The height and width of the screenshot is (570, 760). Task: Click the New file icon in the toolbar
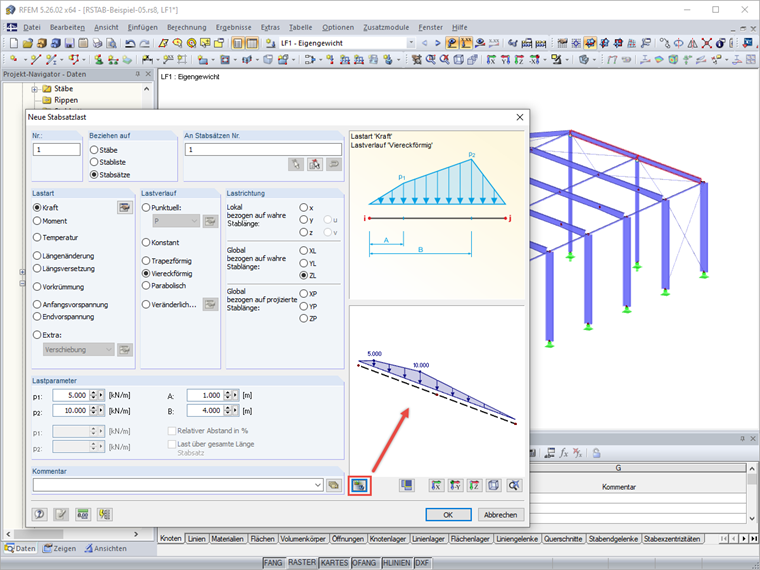(14, 43)
